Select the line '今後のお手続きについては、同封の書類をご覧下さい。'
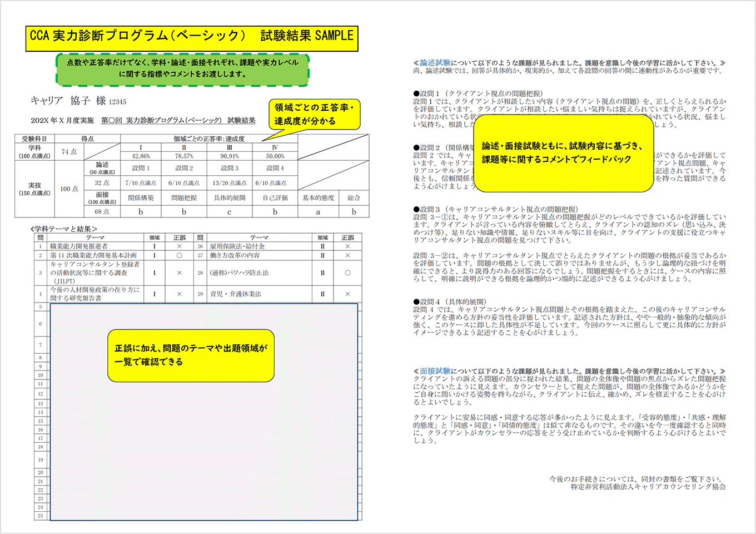756x534 pixels. [638, 479]
